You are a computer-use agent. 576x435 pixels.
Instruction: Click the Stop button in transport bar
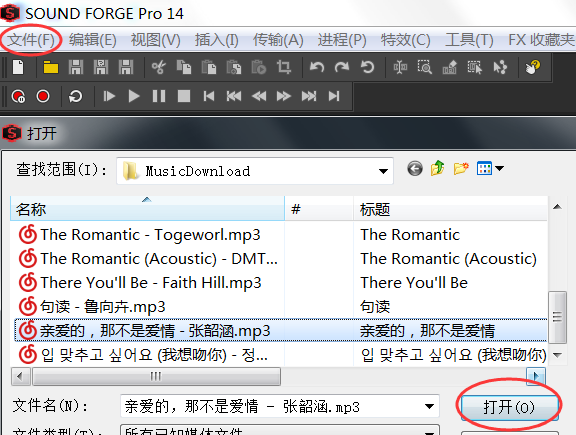coord(184,96)
